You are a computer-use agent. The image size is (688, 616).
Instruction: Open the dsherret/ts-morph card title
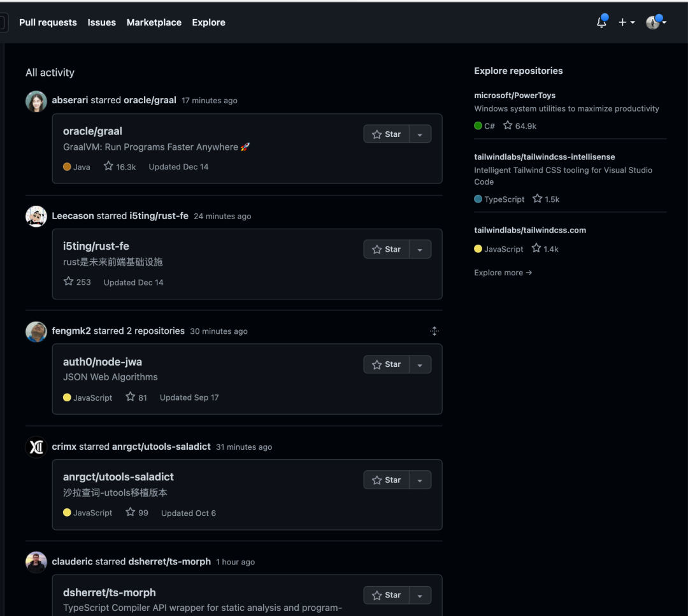tap(110, 592)
